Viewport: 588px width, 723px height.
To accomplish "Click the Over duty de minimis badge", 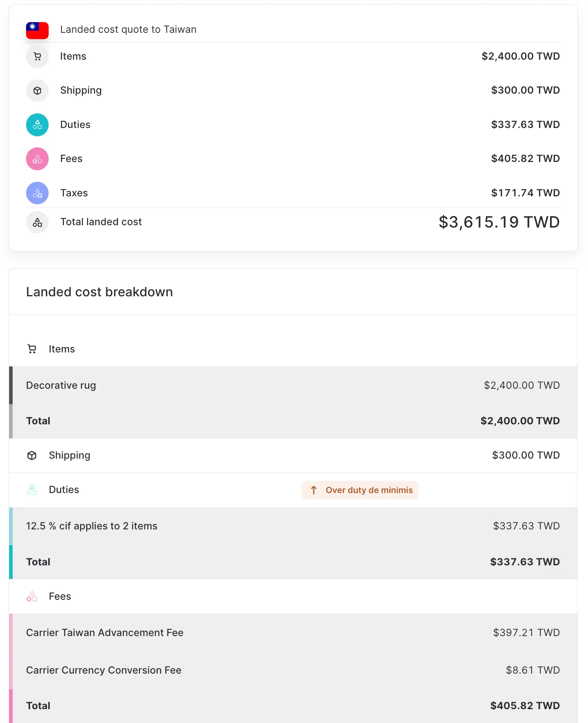I will point(360,490).
